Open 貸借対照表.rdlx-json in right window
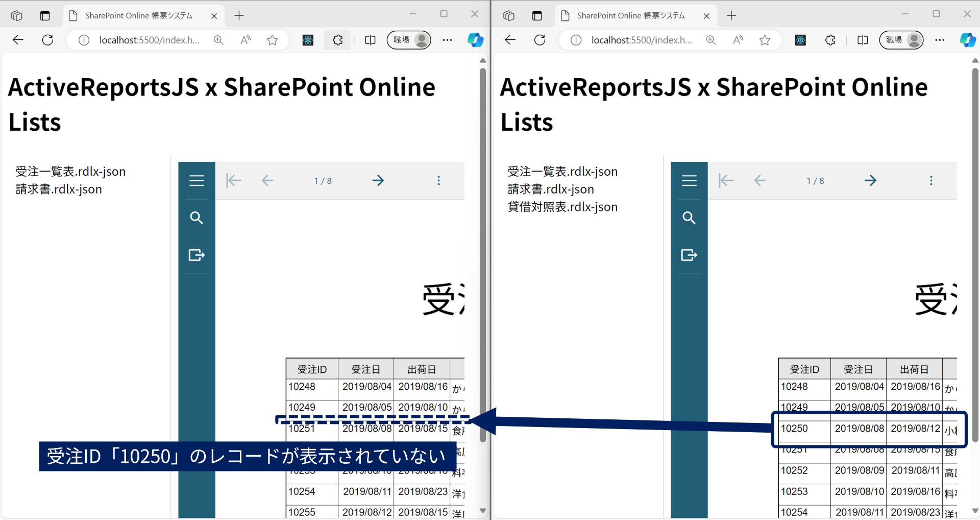Image resolution: width=980 pixels, height=520 pixels. tap(562, 207)
